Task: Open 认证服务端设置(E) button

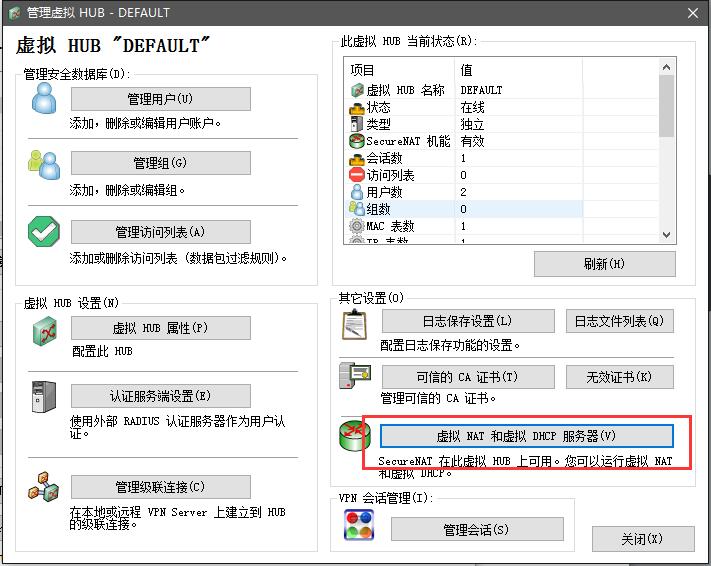Action: click(x=161, y=396)
